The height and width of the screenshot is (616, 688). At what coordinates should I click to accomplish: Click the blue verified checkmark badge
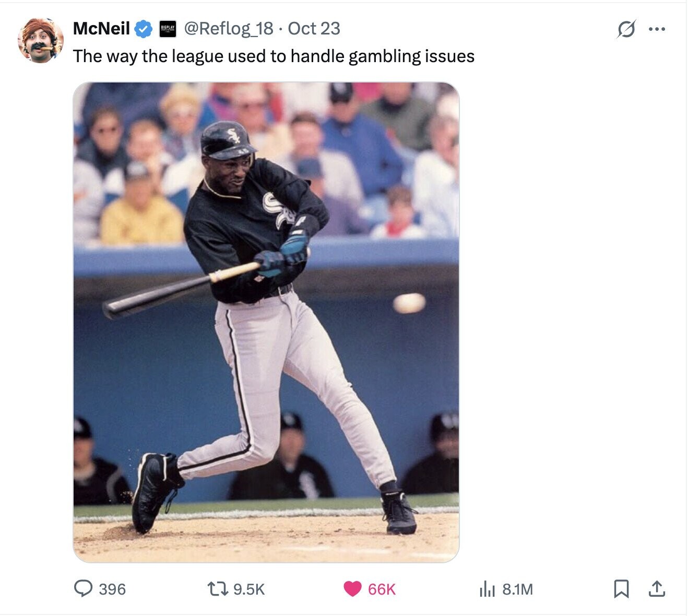[x=144, y=29]
